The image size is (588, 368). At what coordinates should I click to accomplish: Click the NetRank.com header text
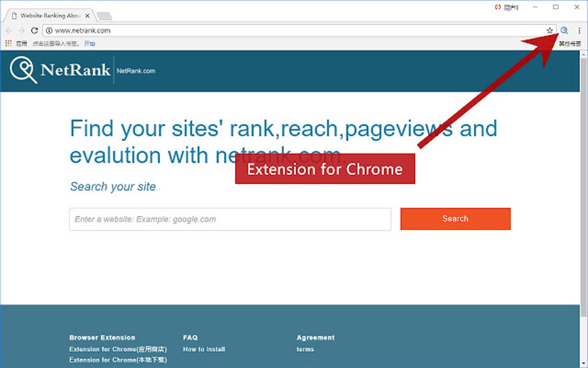tap(135, 71)
